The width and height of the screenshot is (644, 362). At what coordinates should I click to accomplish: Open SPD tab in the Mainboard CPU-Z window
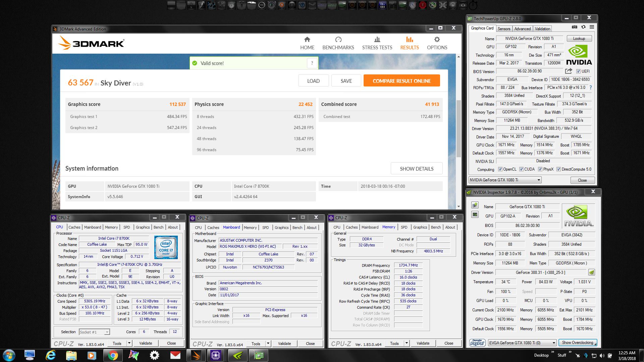click(266, 228)
